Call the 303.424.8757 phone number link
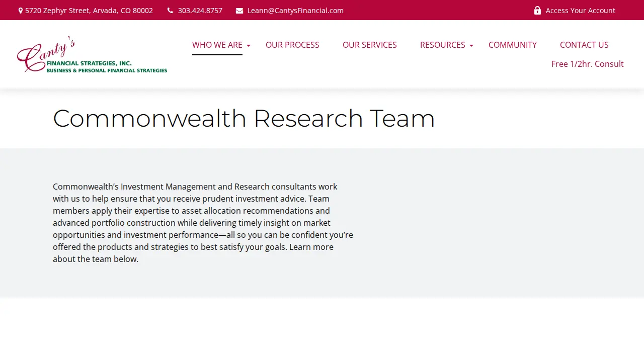This screenshot has width=644, height=362. (200, 11)
